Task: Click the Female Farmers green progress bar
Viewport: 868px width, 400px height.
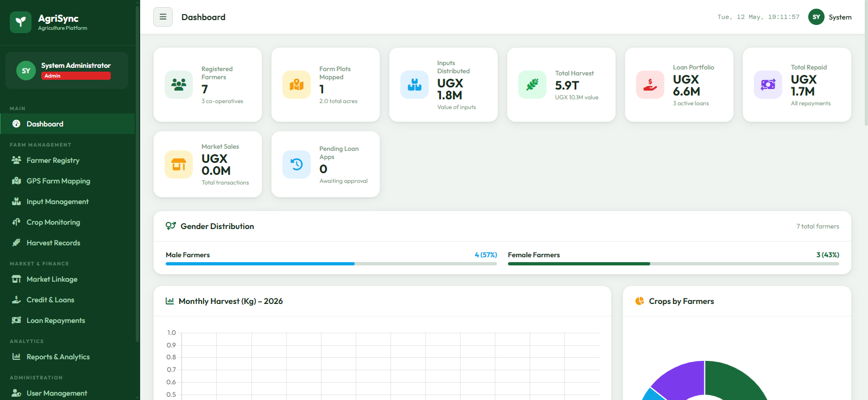Action: pyautogui.click(x=579, y=264)
